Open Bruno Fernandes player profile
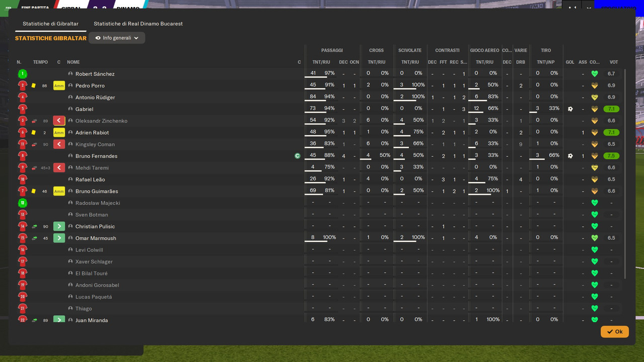The height and width of the screenshot is (362, 644). tap(96, 156)
